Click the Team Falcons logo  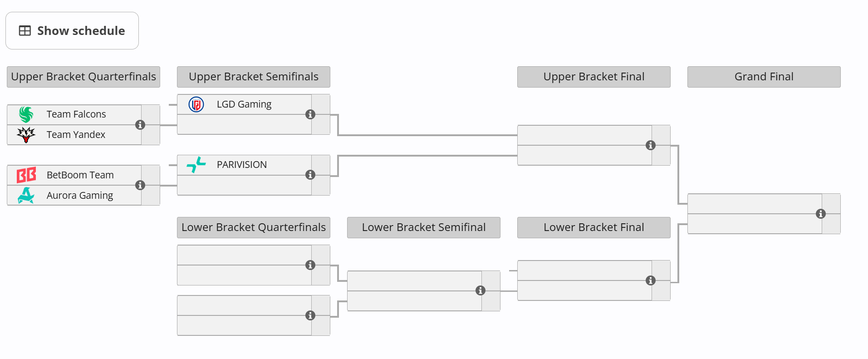click(26, 114)
